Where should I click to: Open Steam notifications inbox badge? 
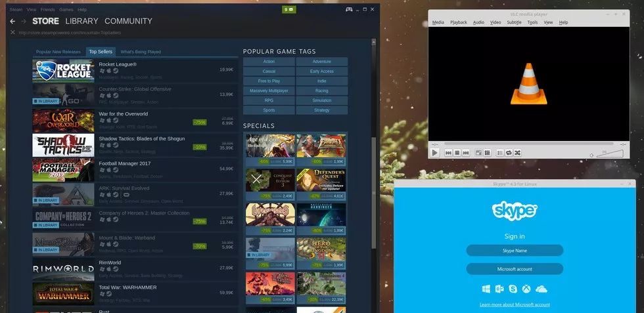[288, 9]
